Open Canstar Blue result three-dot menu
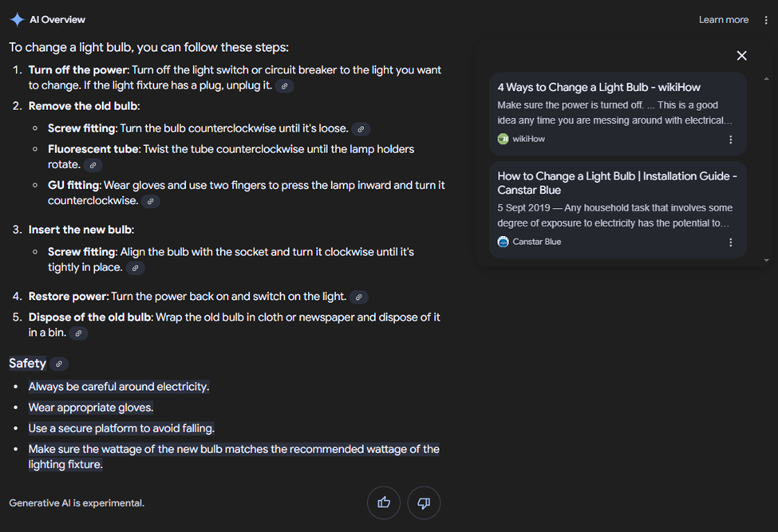This screenshot has width=778, height=532. 730,242
